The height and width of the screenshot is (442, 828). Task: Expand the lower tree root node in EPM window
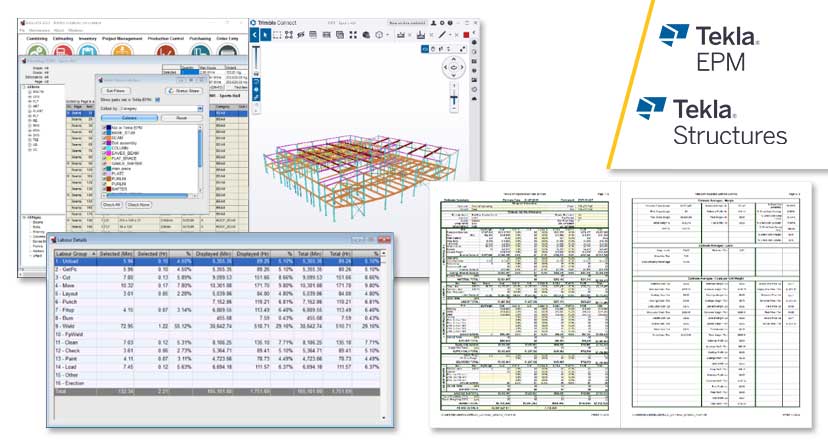[24, 218]
